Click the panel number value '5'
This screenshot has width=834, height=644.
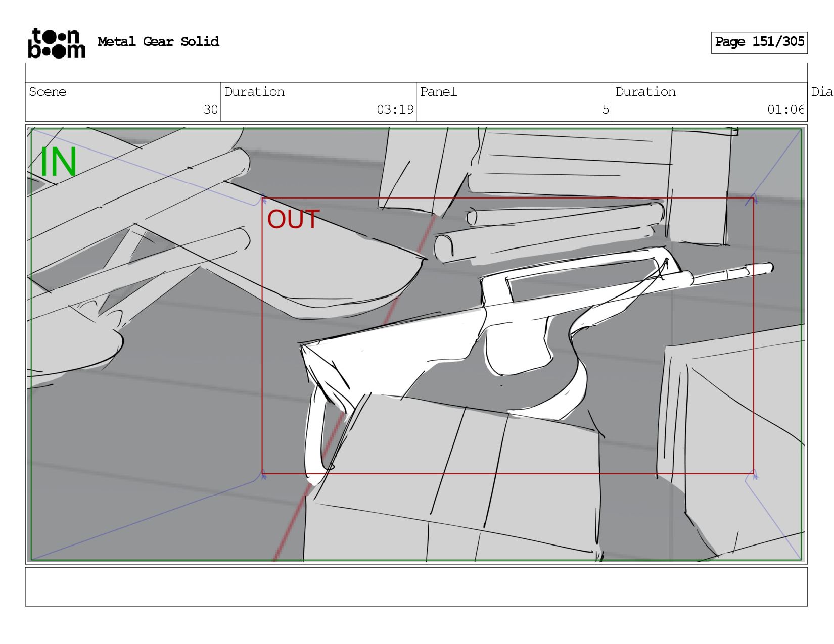pyautogui.click(x=606, y=110)
